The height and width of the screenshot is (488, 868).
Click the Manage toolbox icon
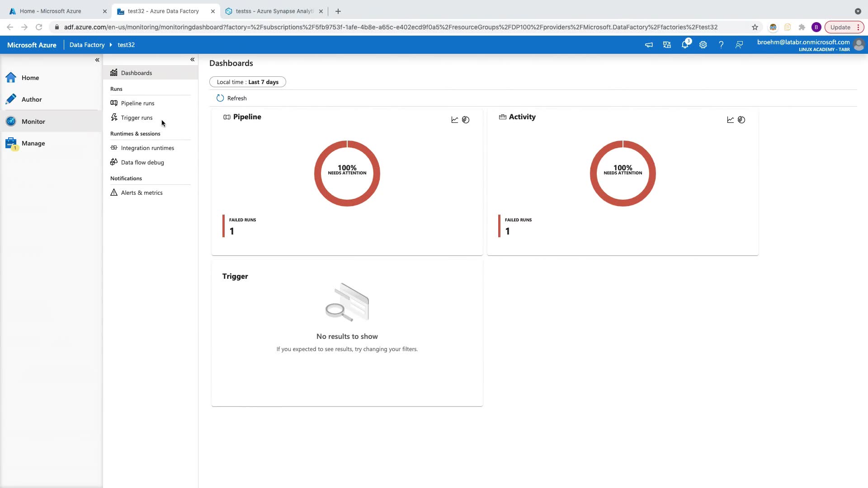(x=11, y=143)
